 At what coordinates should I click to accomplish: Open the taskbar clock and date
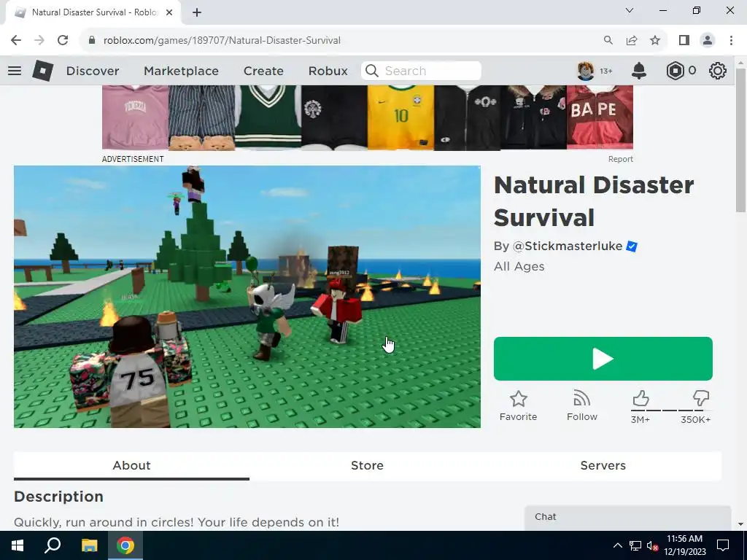pyautogui.click(x=684, y=545)
